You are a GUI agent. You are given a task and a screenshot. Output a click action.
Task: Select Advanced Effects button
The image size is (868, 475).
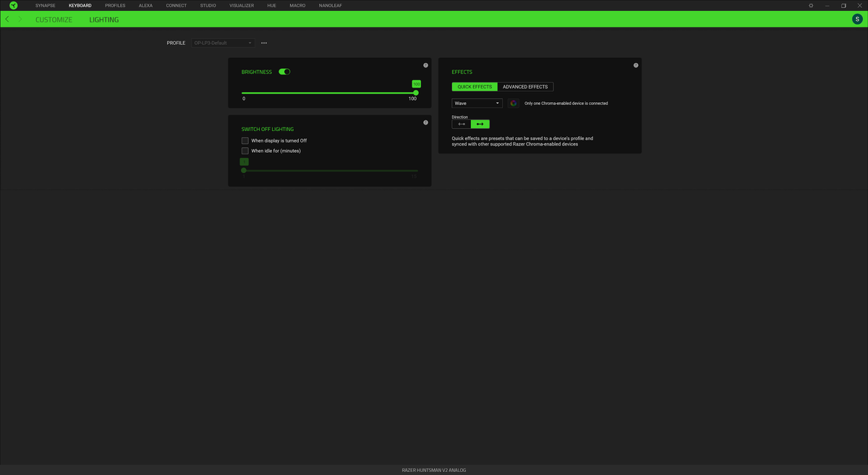pyautogui.click(x=526, y=87)
